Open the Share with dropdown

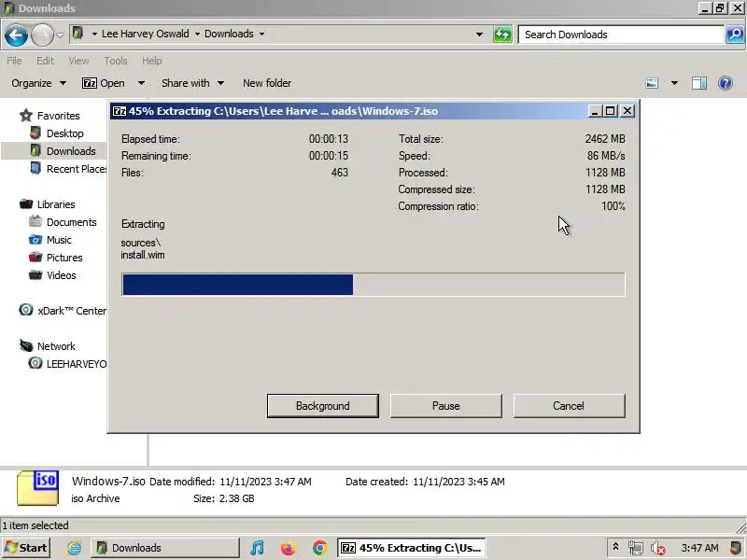click(192, 83)
